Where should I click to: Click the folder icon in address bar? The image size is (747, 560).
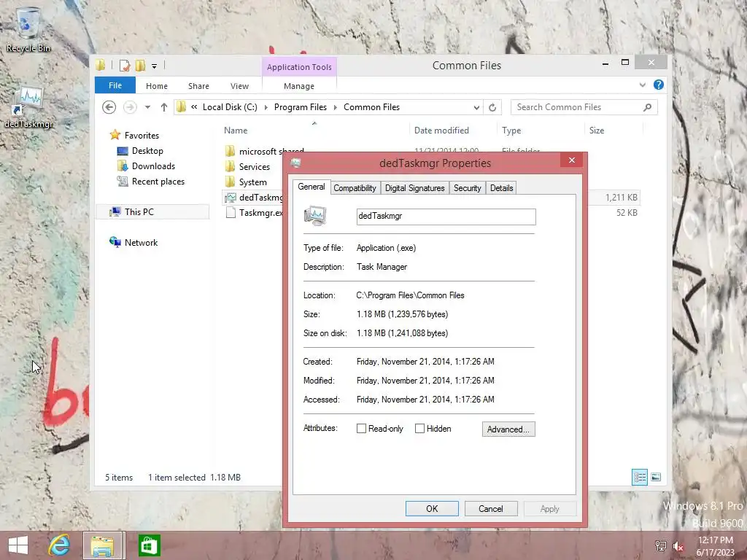click(x=181, y=107)
